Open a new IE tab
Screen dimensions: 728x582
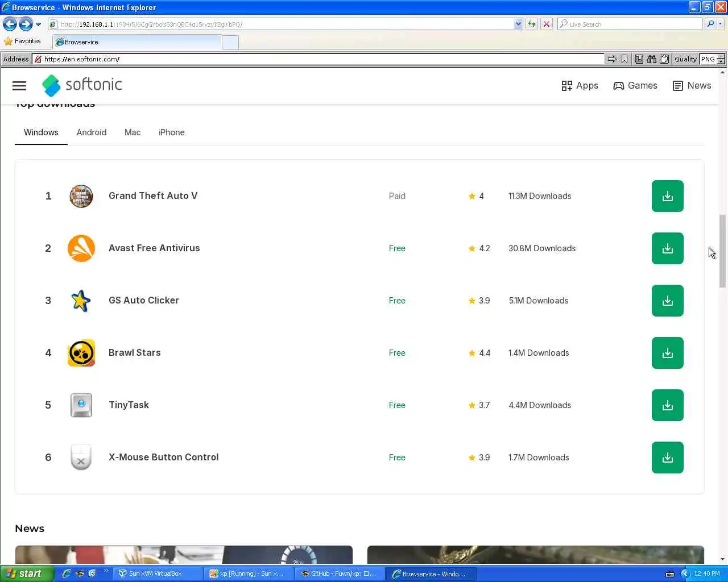[x=230, y=43]
